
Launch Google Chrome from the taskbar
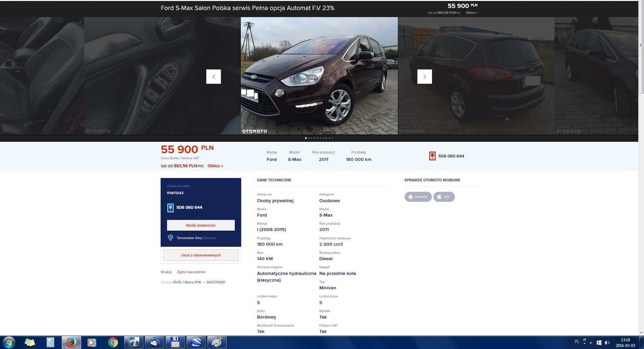[x=113, y=343]
